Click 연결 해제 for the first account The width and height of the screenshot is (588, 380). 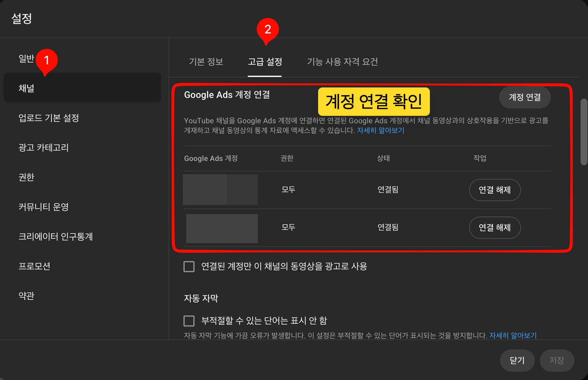[495, 190]
